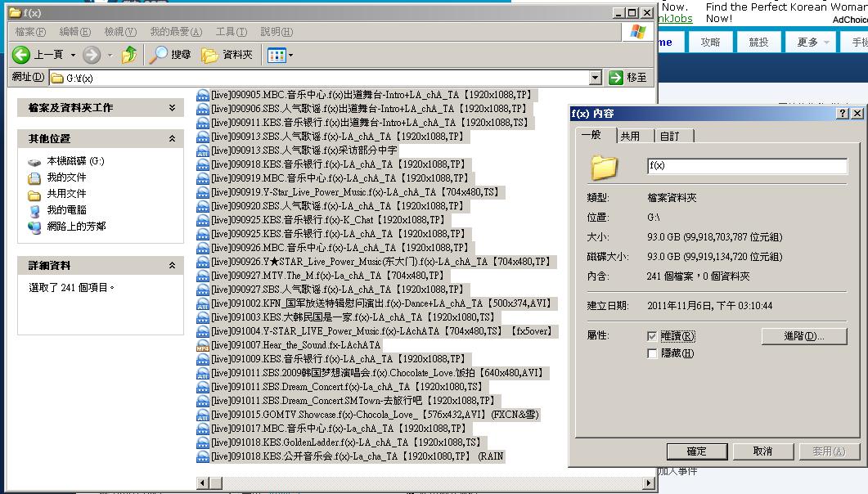
Task: Select file icon of 090913.SBS 采访部分中字
Action: coord(203,150)
